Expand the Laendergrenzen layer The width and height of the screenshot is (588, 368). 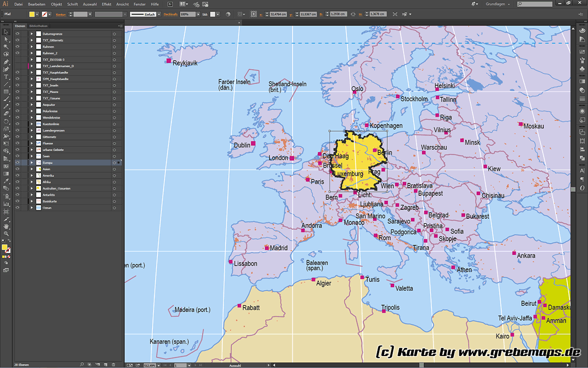[x=31, y=130]
